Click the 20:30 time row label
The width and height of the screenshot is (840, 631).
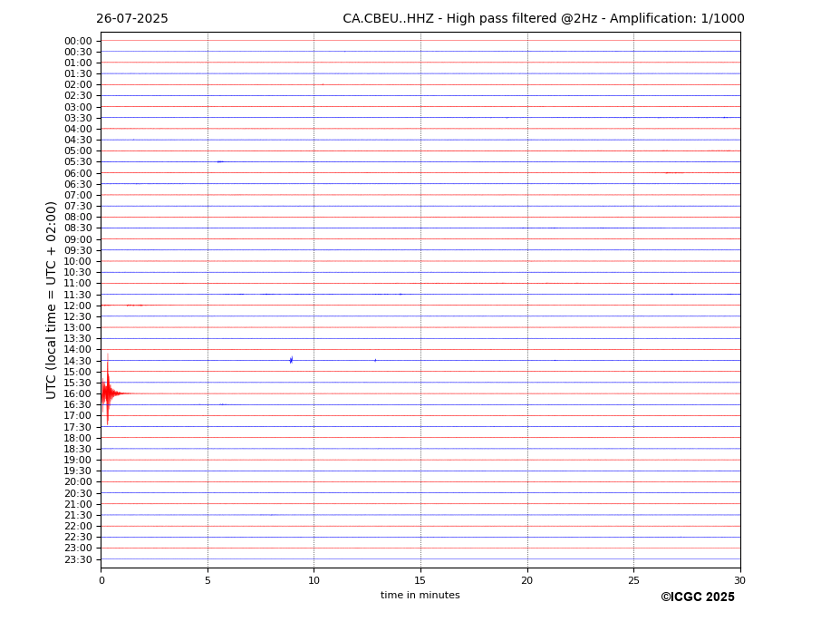coord(78,493)
